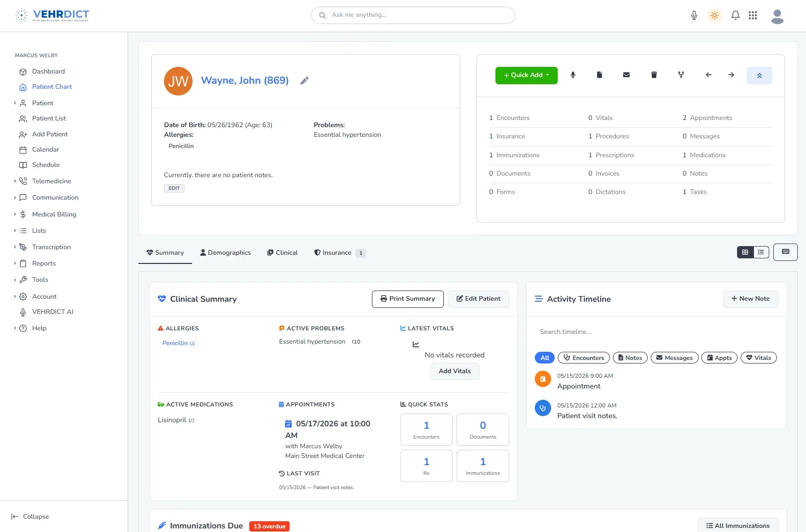This screenshot has height=532, width=806.
Task: Open the Quick Add dropdown
Action: coord(526,76)
